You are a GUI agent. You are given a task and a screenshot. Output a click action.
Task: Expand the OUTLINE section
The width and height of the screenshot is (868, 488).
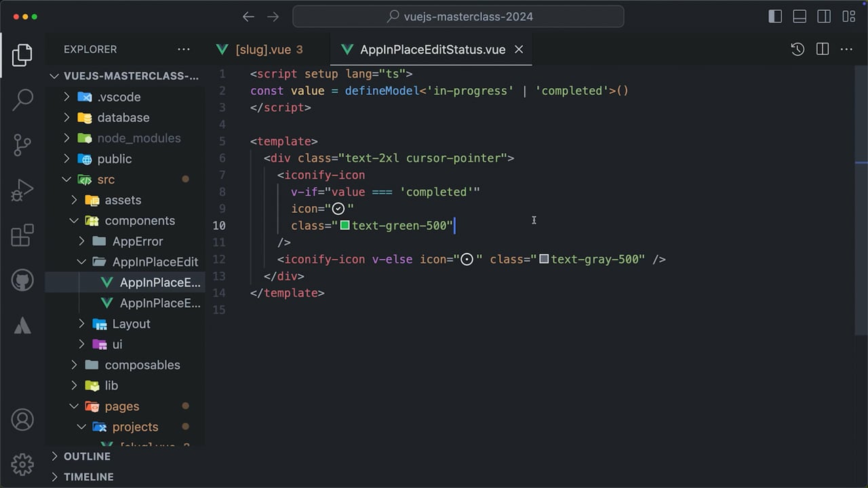click(125, 456)
